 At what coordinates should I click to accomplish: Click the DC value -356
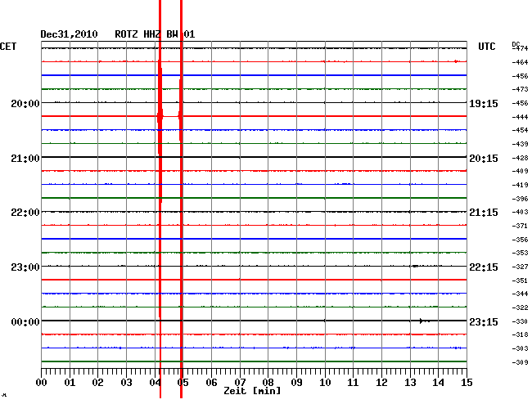coord(520,240)
